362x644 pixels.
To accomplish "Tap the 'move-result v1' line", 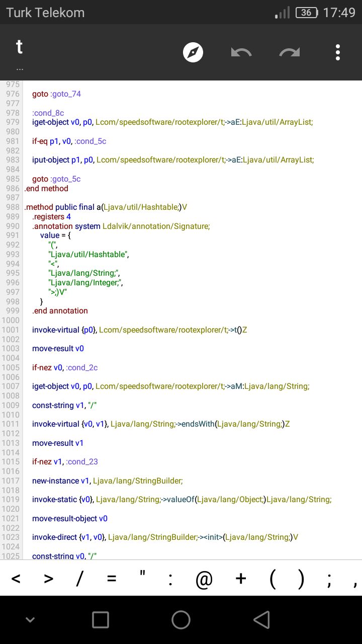I will 58,443.
